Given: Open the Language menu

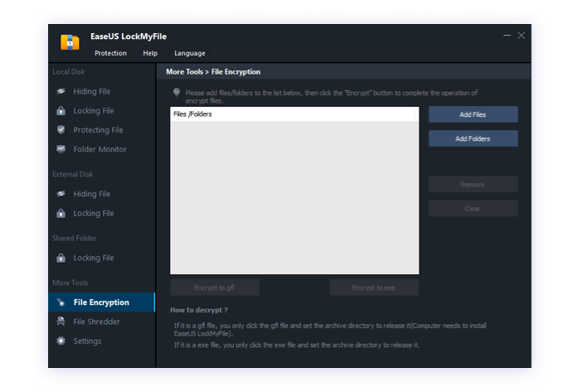Looking at the screenshot, I should 189,53.
